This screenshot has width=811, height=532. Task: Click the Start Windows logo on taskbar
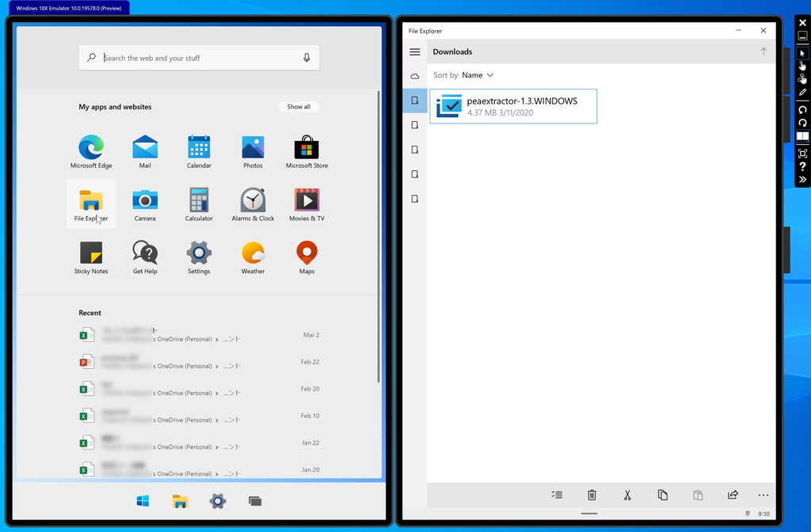143,501
